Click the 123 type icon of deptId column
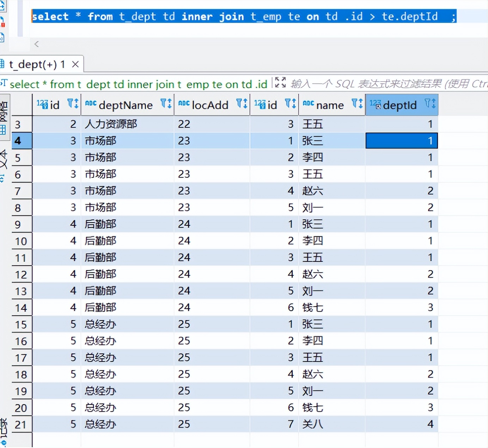Viewport: 488px width, 448px height. (x=375, y=104)
